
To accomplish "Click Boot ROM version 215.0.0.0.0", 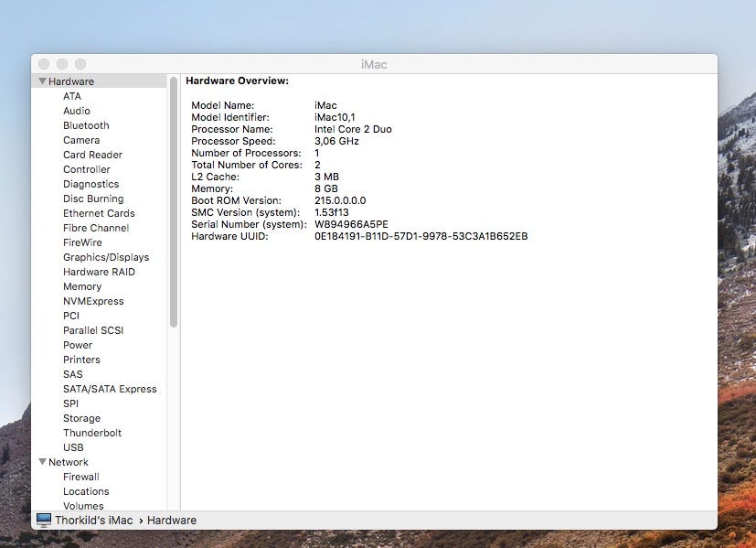I will 340,200.
